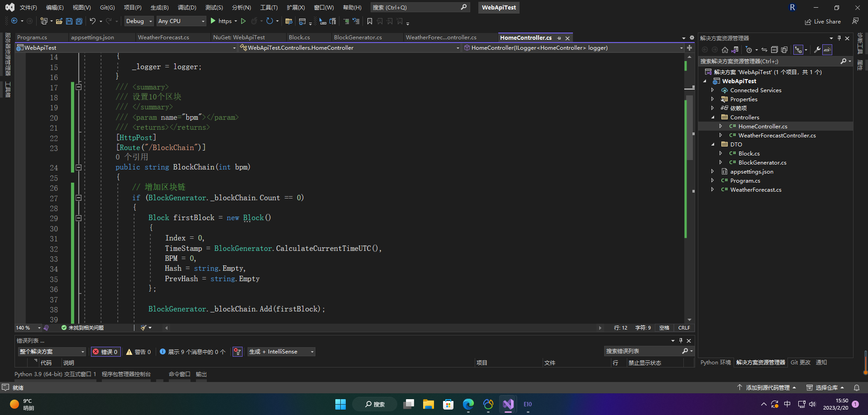Image resolution: width=868 pixels, height=415 pixels.
Task: Click the Save All toolbar icon
Action: pos(79,21)
